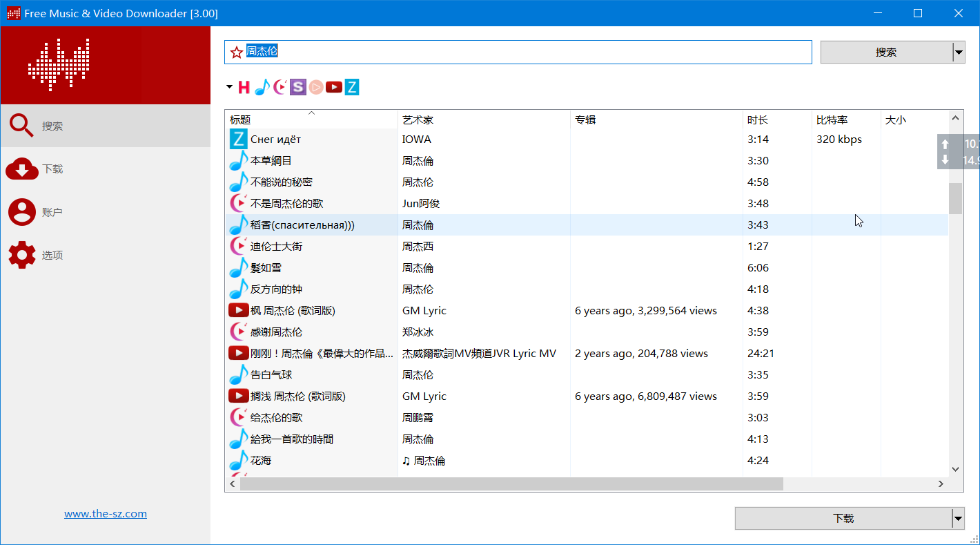980x545 pixels.
Task: Click YouTube icon of 枫 周杰伦 row
Action: (238, 310)
